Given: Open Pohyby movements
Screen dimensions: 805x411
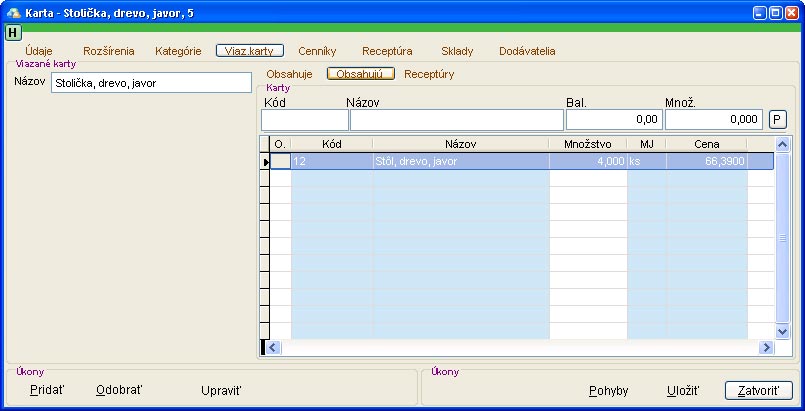Looking at the screenshot, I should click(x=608, y=391).
